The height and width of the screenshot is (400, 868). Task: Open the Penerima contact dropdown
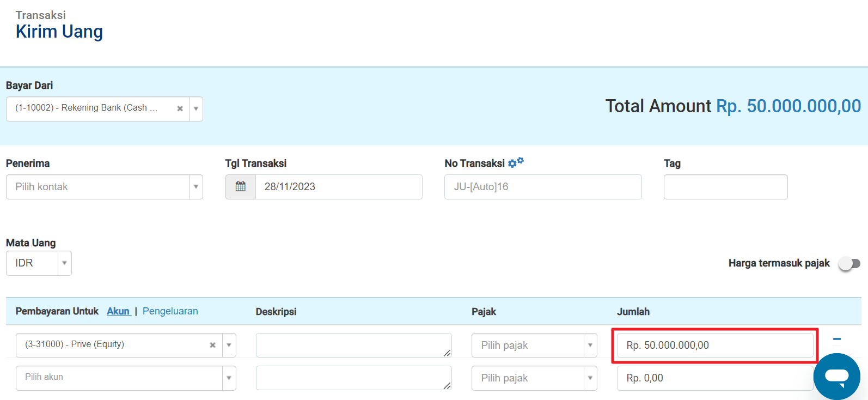(x=105, y=187)
